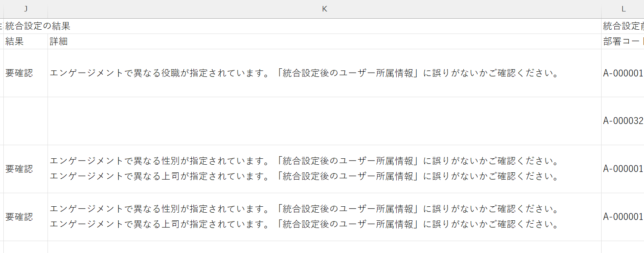This screenshot has width=644, height=253.
Task: Select column J header
Action: click(26, 9)
